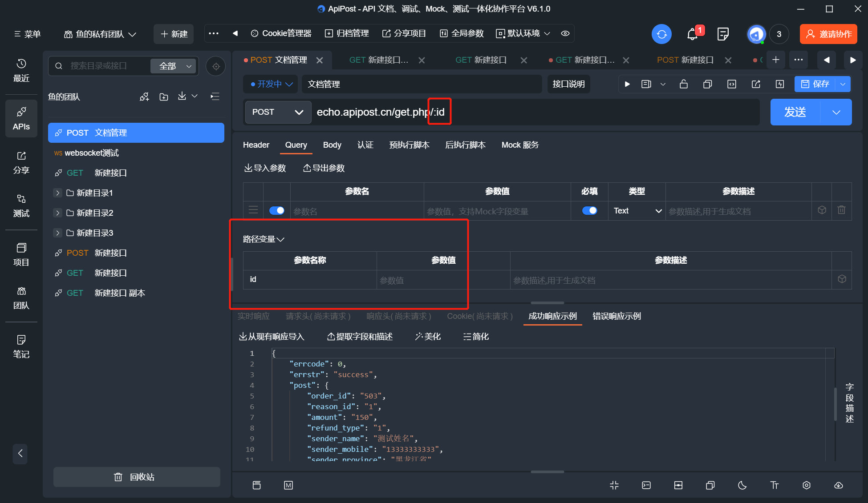Click the blue sync refresh icon
The height and width of the screenshot is (503, 868).
click(x=661, y=34)
